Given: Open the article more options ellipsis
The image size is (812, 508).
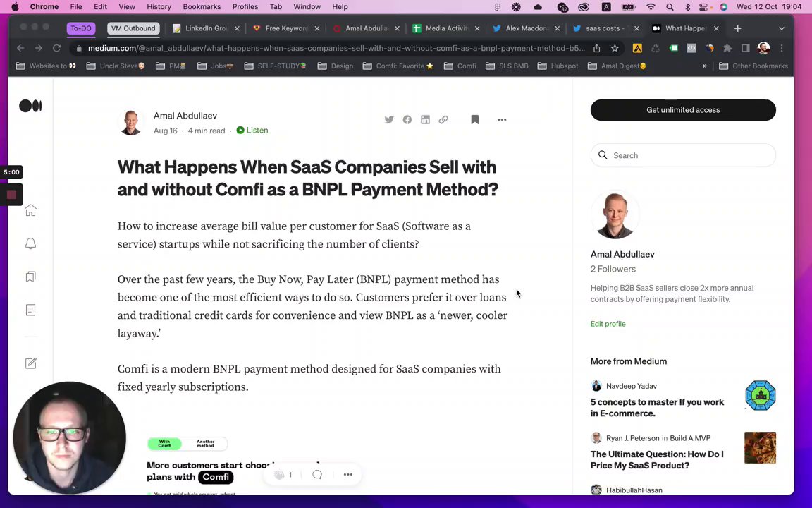Looking at the screenshot, I should click(x=502, y=120).
